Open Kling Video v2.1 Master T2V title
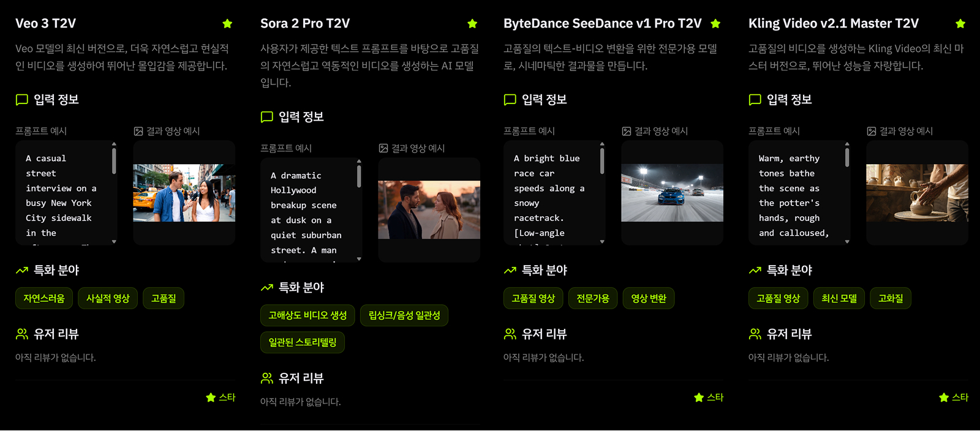 (x=834, y=23)
